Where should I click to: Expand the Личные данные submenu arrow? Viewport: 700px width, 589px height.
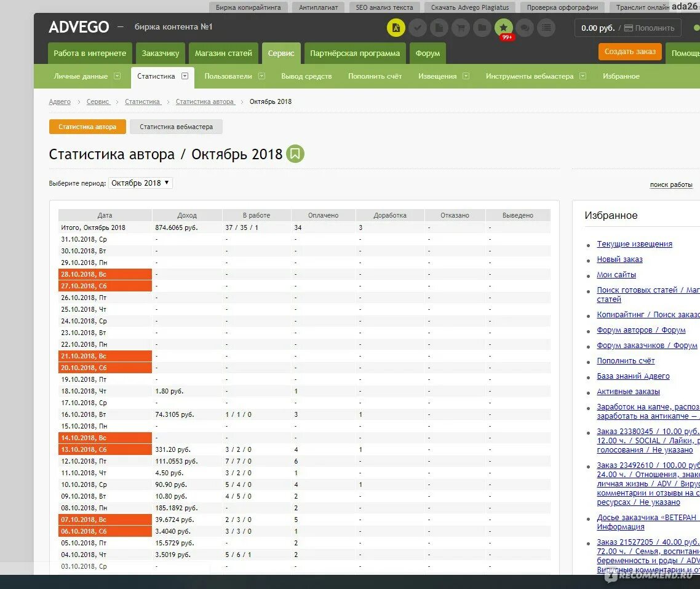(x=117, y=76)
